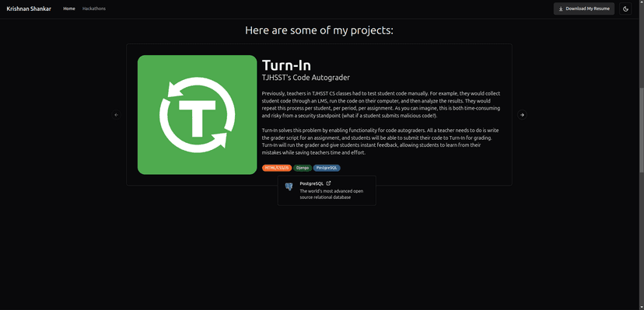
Task: Click the PostgreSQL description text in the popup
Action: click(331, 194)
